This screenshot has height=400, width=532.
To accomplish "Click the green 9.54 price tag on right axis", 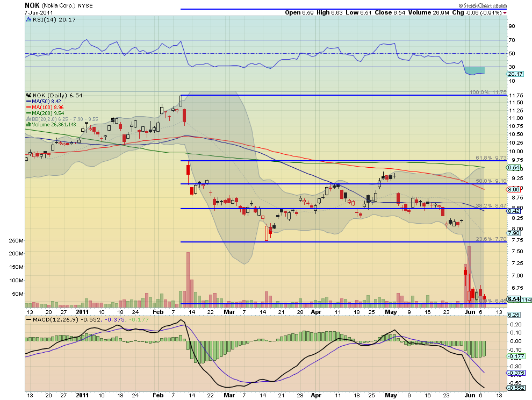I will pyautogui.click(x=514, y=168).
